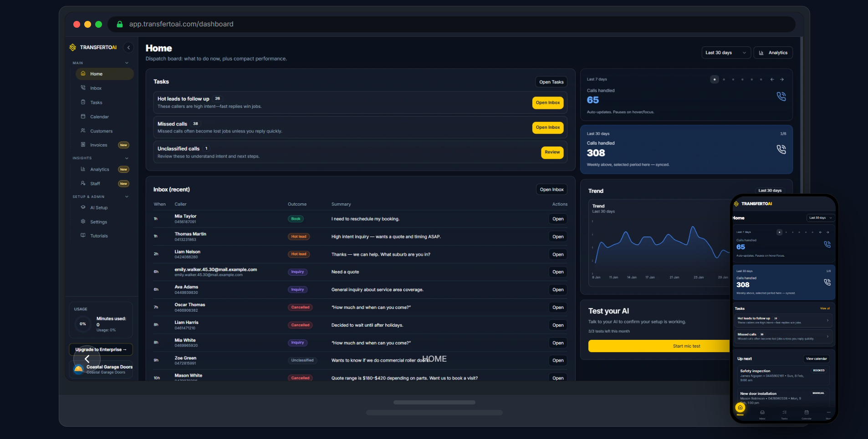Click the phone icon on Calls handled card

(x=781, y=96)
